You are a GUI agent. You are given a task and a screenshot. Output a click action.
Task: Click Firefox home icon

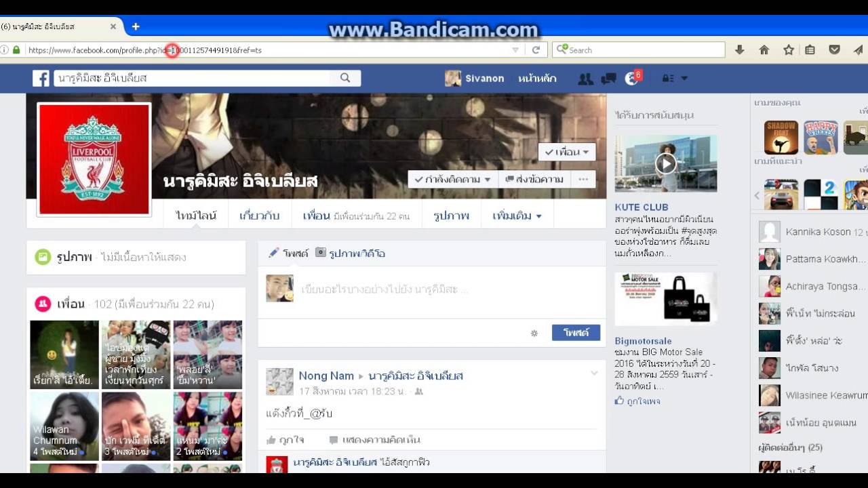[764, 49]
